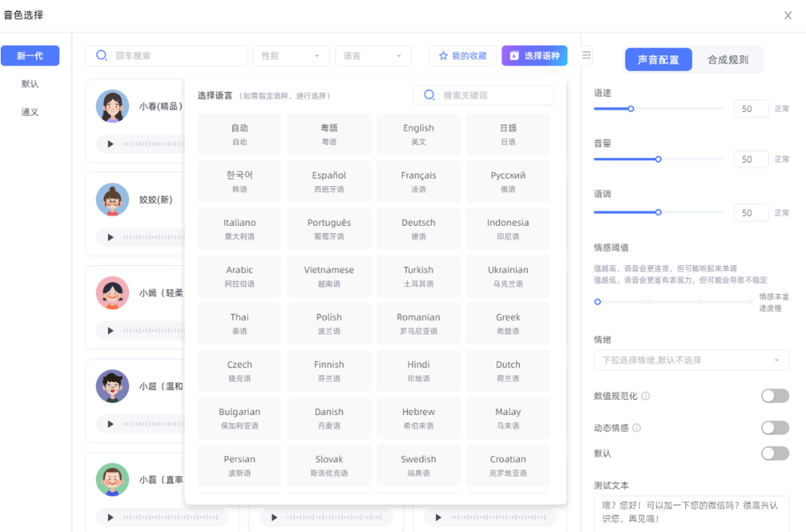
Task: Toggle the 默认 switch on
Action: pos(775,453)
